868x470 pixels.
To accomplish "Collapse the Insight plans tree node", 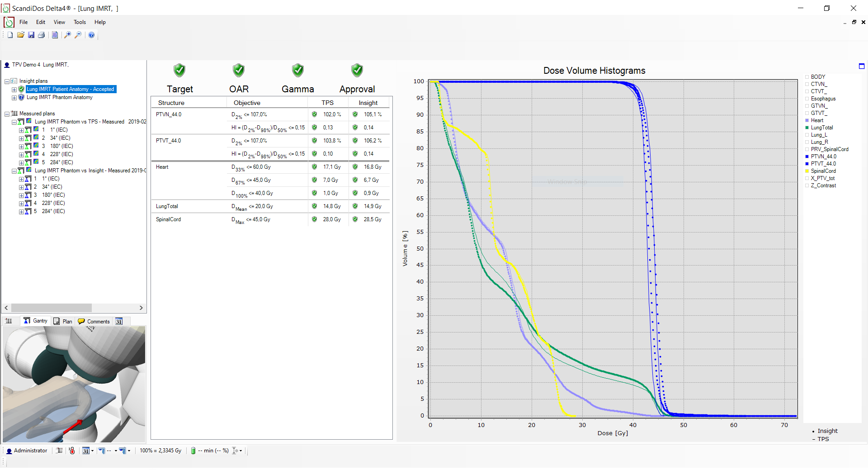I will (x=7, y=81).
